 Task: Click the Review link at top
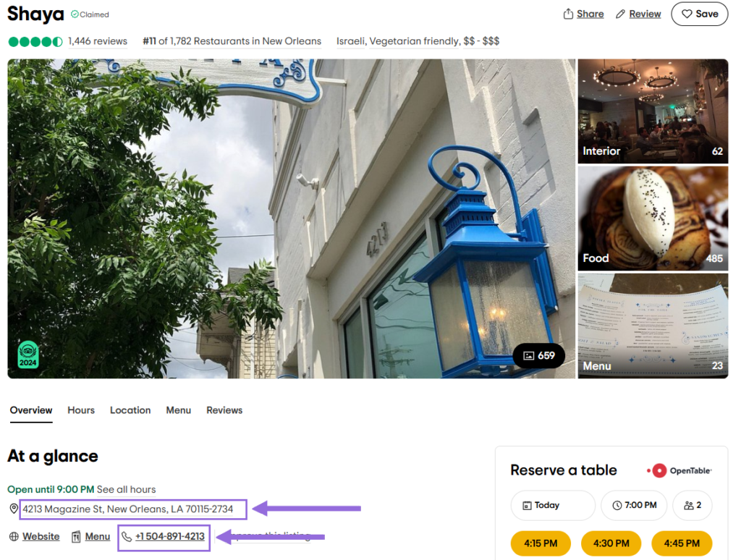645,14
